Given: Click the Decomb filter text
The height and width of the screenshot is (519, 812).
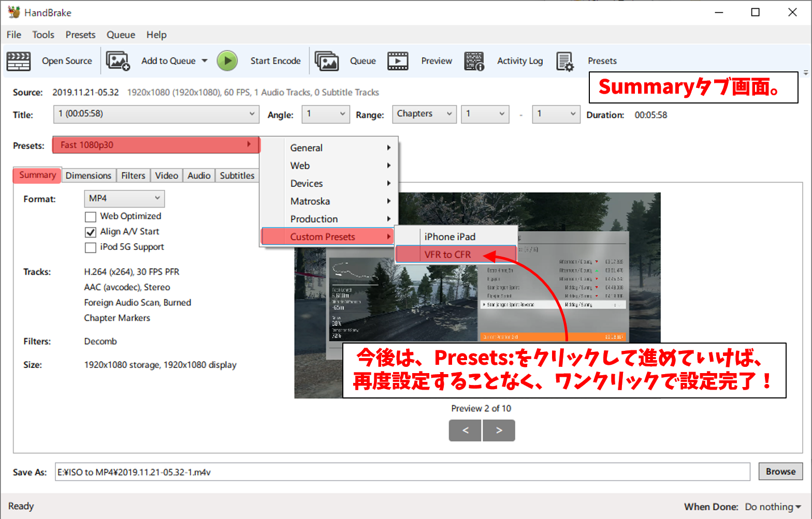Looking at the screenshot, I should pyautogui.click(x=100, y=342).
